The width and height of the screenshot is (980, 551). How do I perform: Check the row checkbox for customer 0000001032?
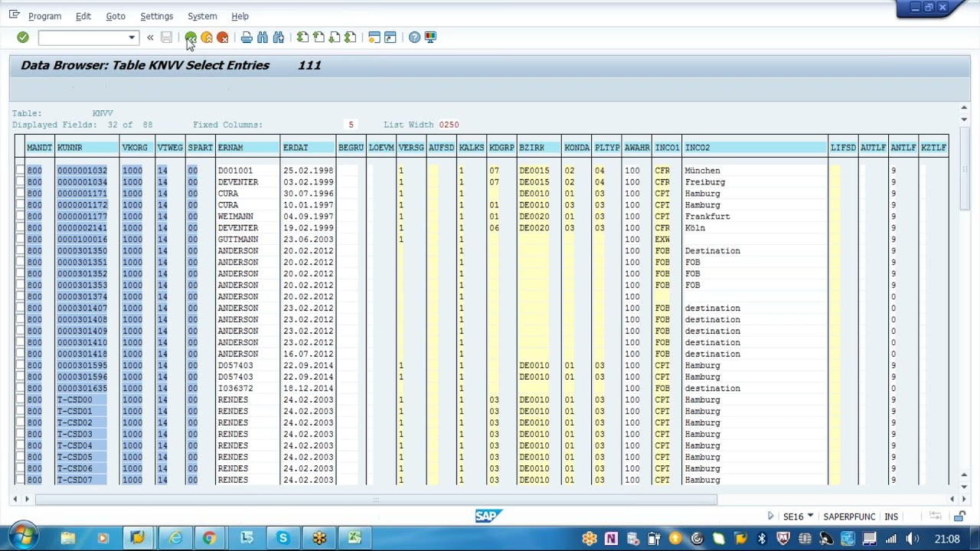coord(20,171)
